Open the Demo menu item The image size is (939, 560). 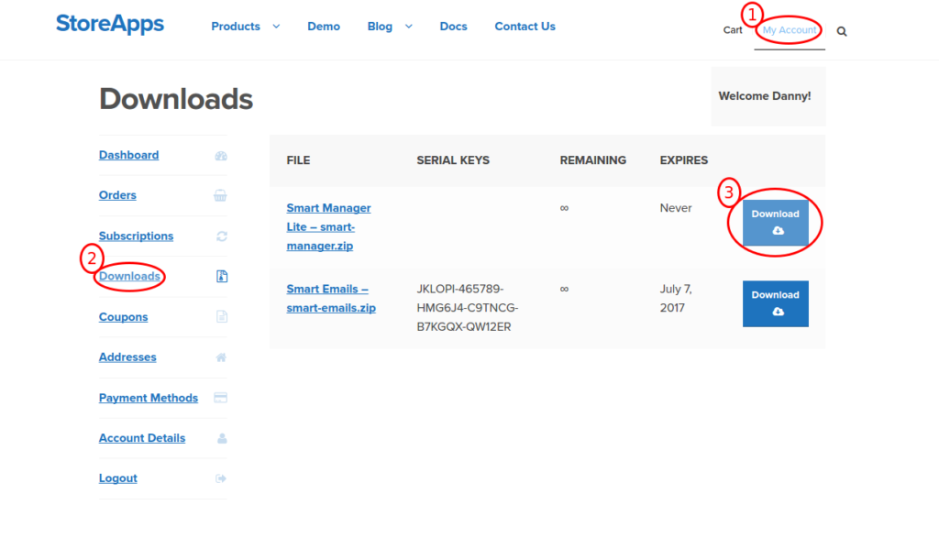[x=323, y=27]
